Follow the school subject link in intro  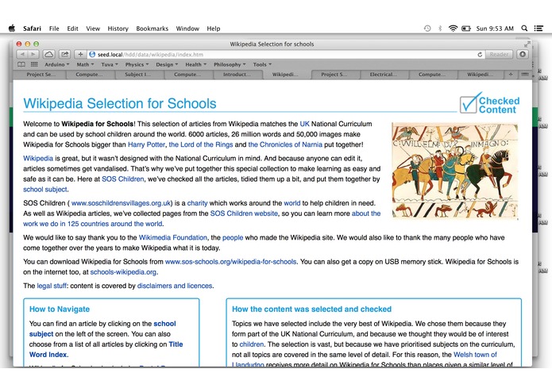45,189
